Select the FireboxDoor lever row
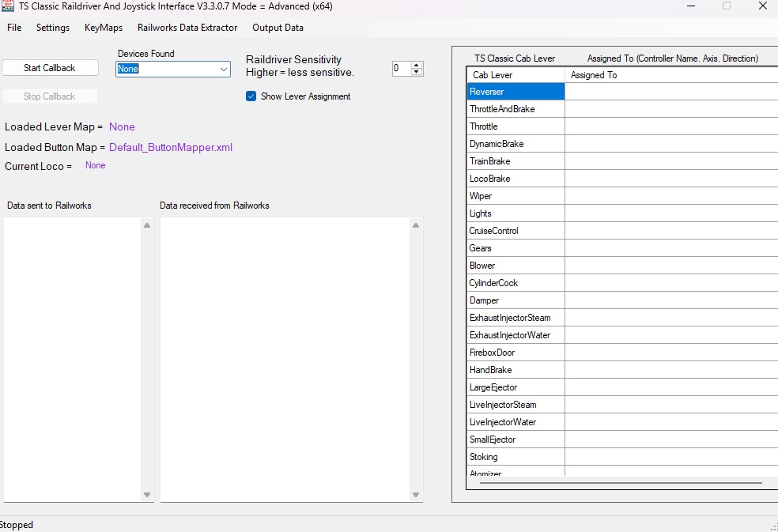Viewport: 778px width, 532px height. 516,353
